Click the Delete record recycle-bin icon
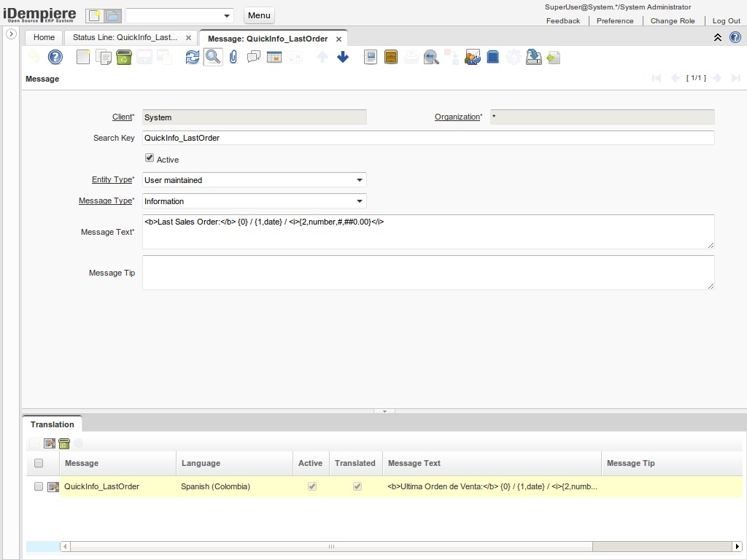747x560 pixels. point(124,57)
